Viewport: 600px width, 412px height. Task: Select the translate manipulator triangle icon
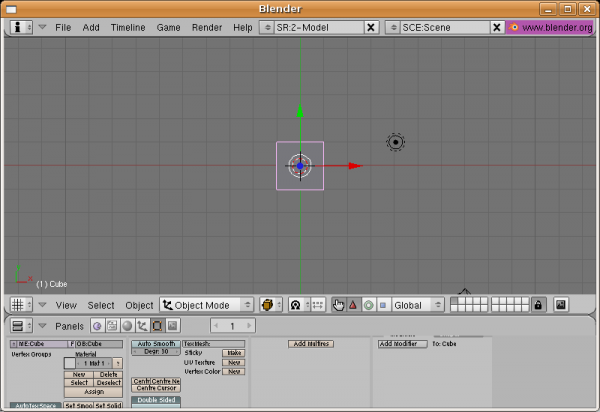[x=353, y=305]
